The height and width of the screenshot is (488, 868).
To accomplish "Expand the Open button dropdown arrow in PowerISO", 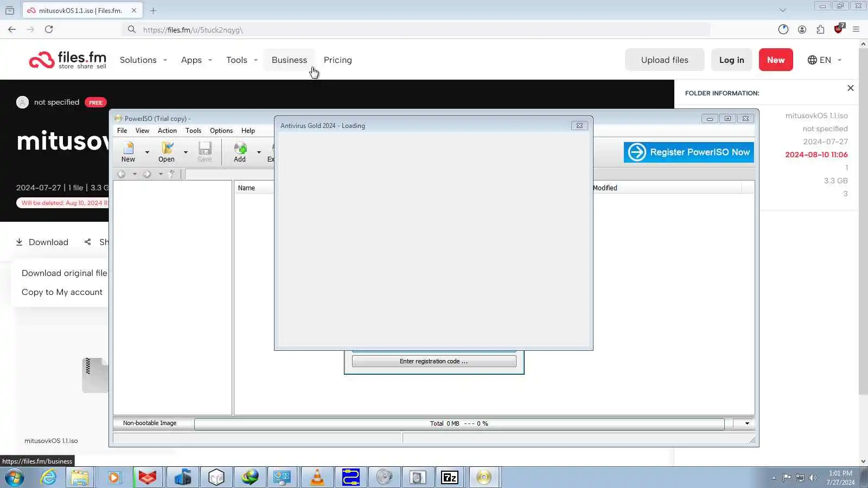I will pos(186,152).
